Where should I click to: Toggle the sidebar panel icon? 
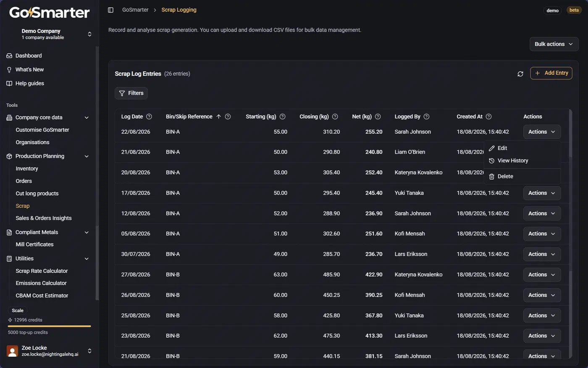point(111,10)
